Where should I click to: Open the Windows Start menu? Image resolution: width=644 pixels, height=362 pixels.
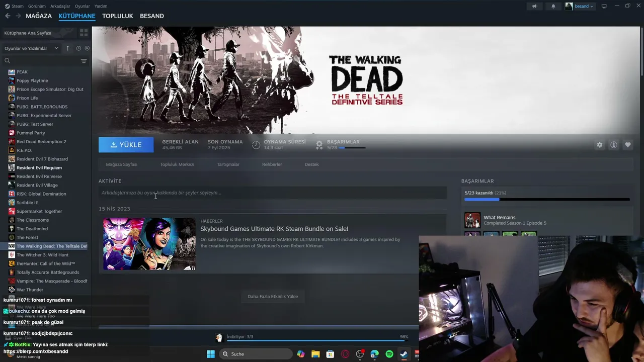211,354
